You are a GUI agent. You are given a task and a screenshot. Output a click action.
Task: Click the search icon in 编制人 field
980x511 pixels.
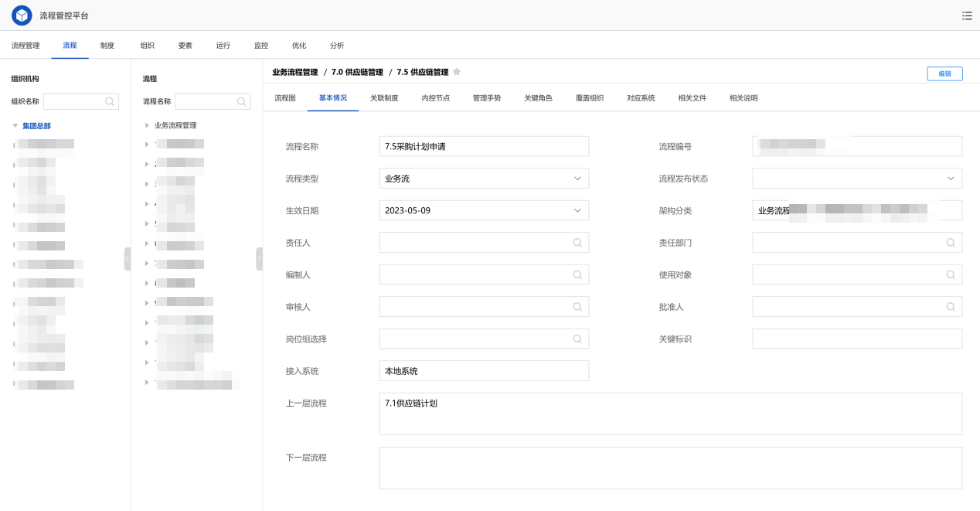577,274
